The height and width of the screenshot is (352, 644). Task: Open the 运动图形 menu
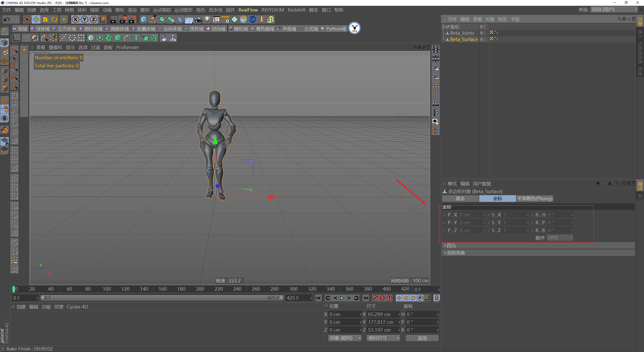click(183, 10)
